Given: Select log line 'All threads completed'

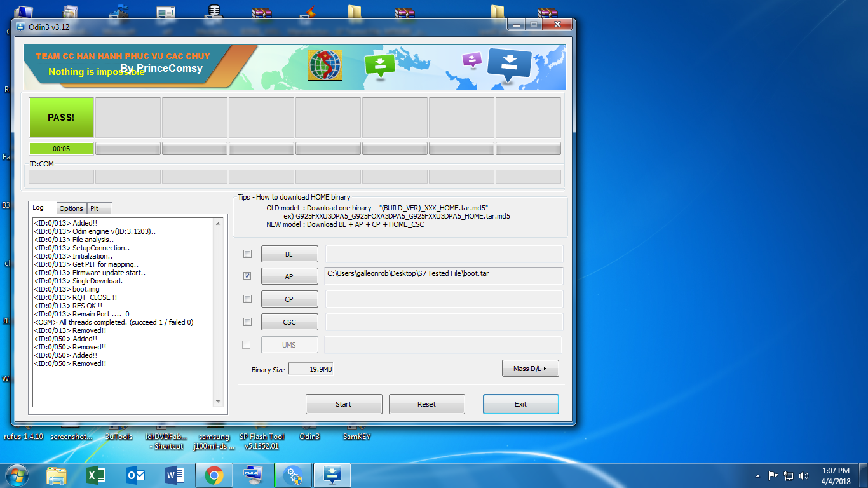Looking at the screenshot, I should (x=114, y=322).
